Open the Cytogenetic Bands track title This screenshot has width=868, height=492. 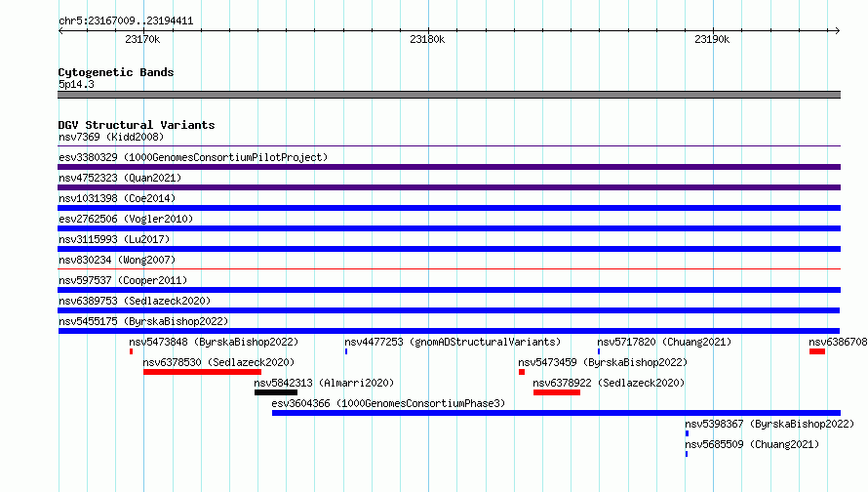click(116, 72)
